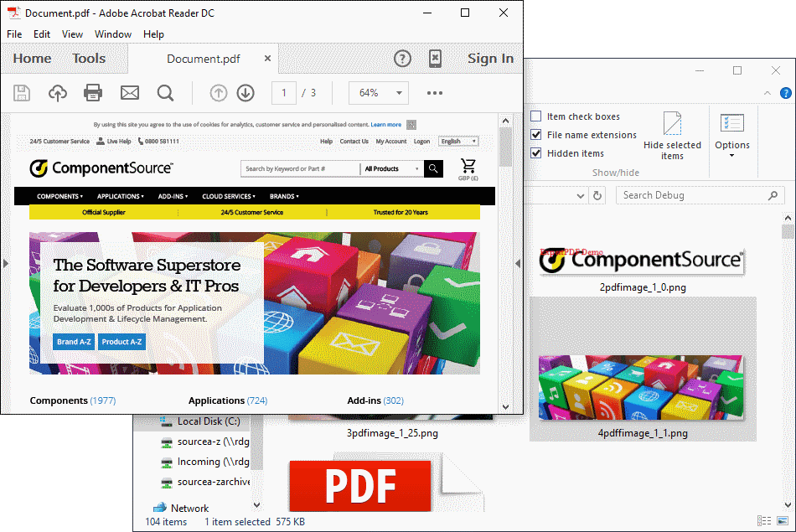The image size is (796, 532).
Task: Click the page number field in Acrobat
Action: coord(284,93)
